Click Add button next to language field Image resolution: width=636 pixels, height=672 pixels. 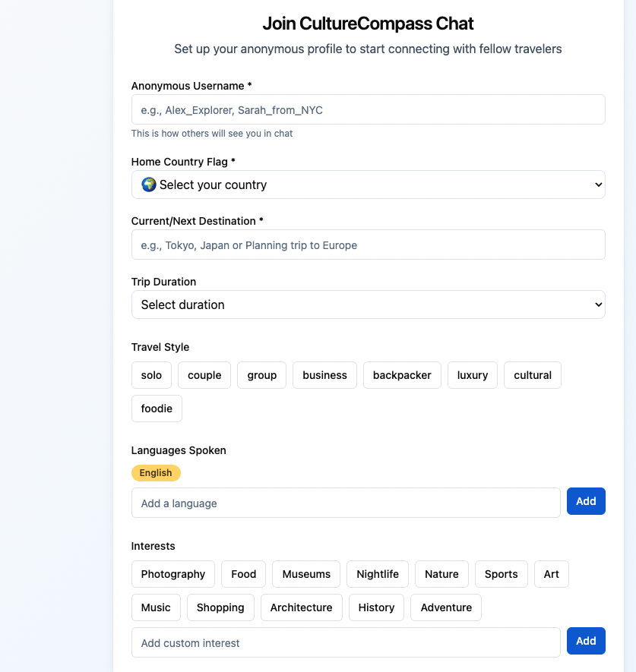(x=586, y=501)
